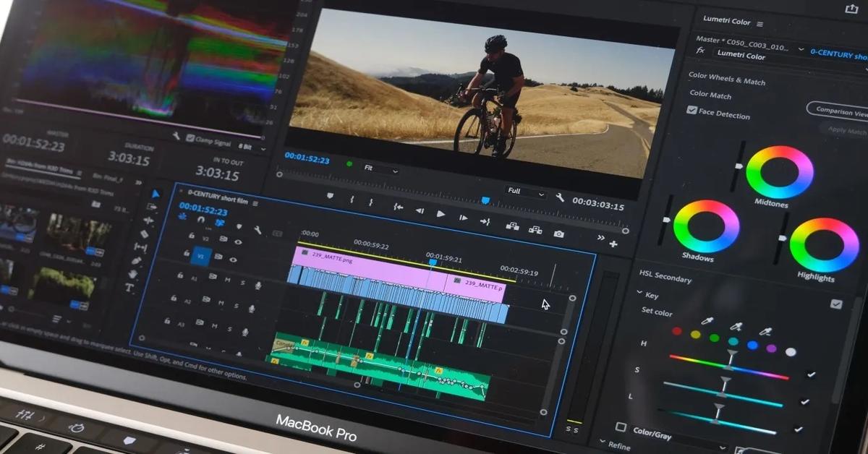
Task: Toggle Clamp Signal checkbox
Action: coord(190,138)
